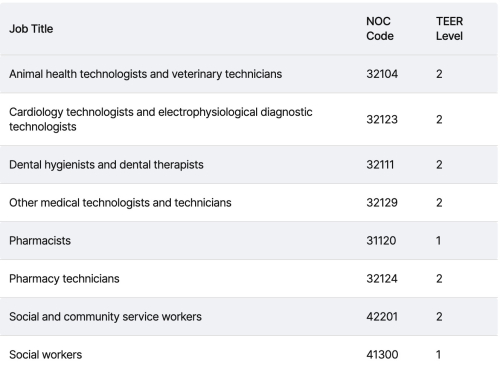Select Dental hygienists and dental therapists

tap(106, 165)
